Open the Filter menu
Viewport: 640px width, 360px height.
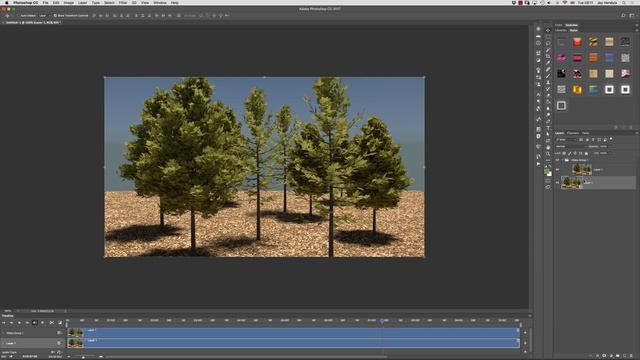click(x=123, y=2)
